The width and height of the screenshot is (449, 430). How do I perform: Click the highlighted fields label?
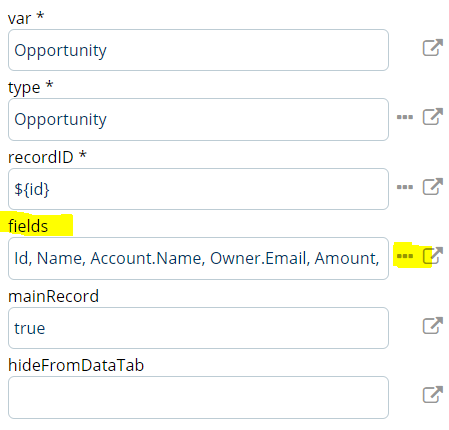coord(28,226)
